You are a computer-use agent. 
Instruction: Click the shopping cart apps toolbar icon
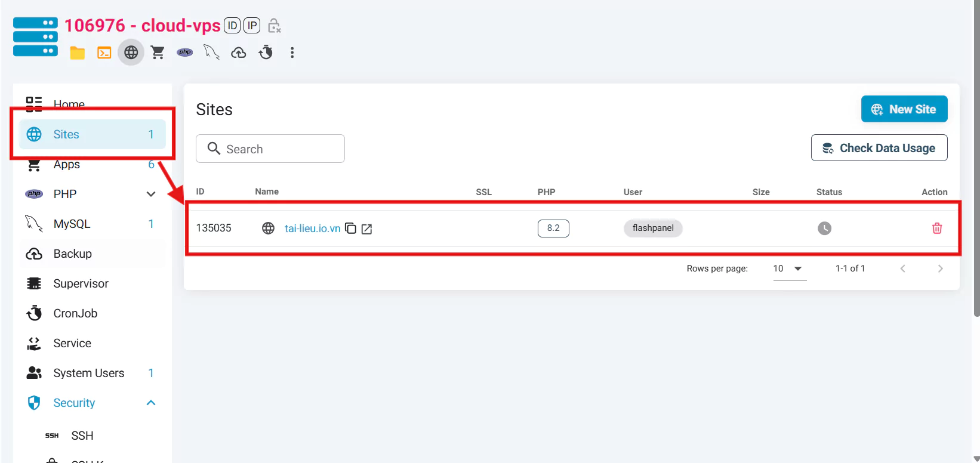pyautogui.click(x=158, y=53)
